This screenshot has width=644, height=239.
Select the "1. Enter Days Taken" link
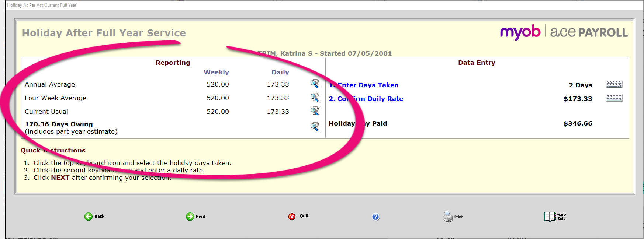tap(364, 85)
